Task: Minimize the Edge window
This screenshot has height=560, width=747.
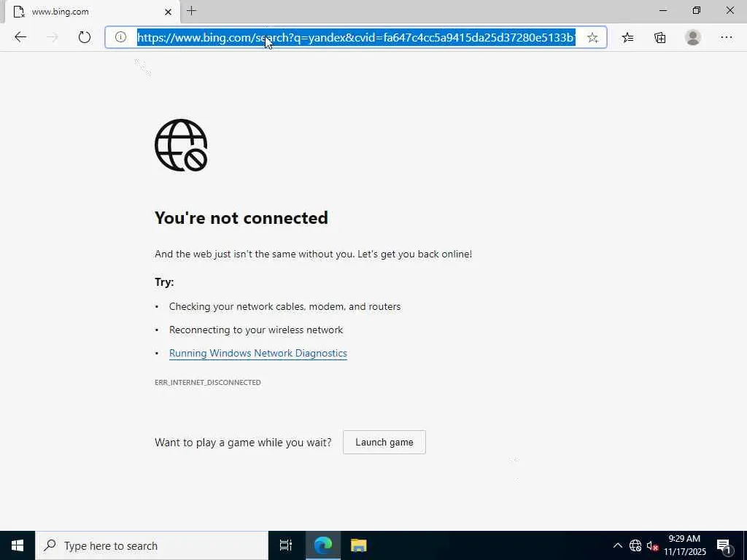Action: (663, 10)
